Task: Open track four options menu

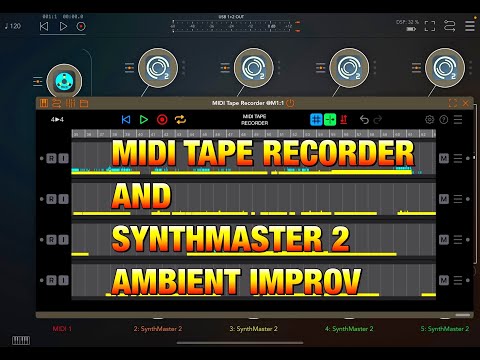Action: [458, 280]
